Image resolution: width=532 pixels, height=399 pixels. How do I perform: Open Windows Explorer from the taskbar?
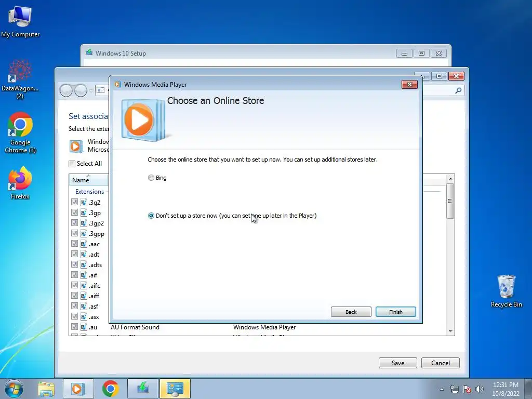coord(46,389)
